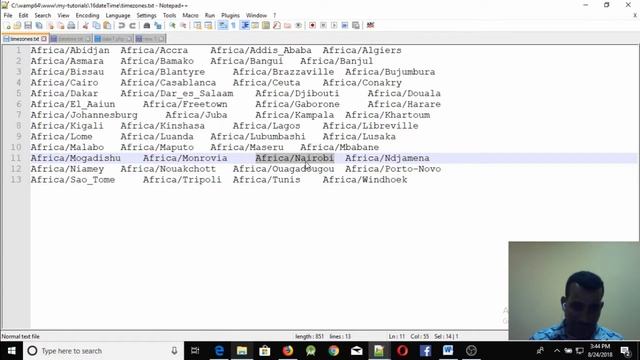Click the 'Type here to search' box
The width and height of the screenshot is (640, 360).
click(104, 351)
